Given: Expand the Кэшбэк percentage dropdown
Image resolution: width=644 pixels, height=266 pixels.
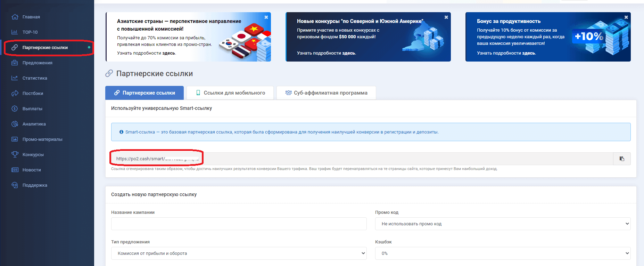Looking at the screenshot, I should tap(503, 253).
